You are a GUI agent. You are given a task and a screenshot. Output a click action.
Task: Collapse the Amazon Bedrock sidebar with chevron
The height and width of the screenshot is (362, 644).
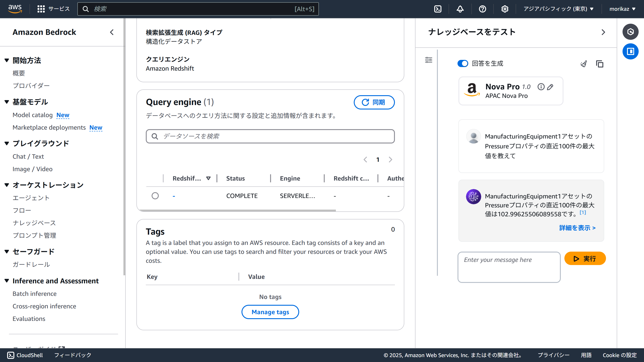click(x=112, y=32)
